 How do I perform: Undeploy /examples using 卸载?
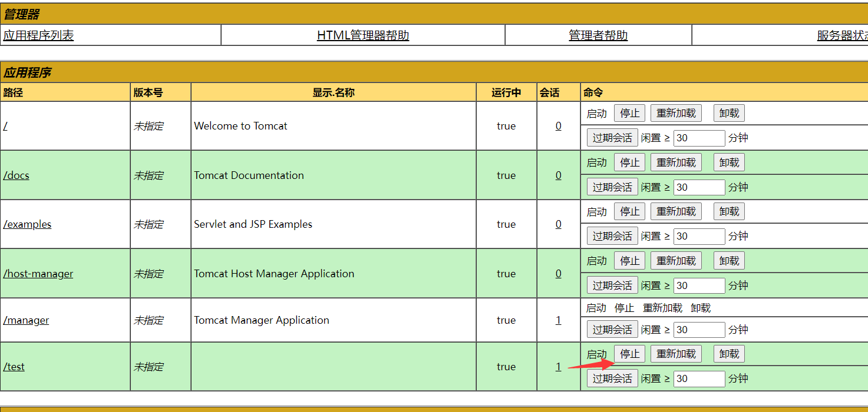click(729, 211)
